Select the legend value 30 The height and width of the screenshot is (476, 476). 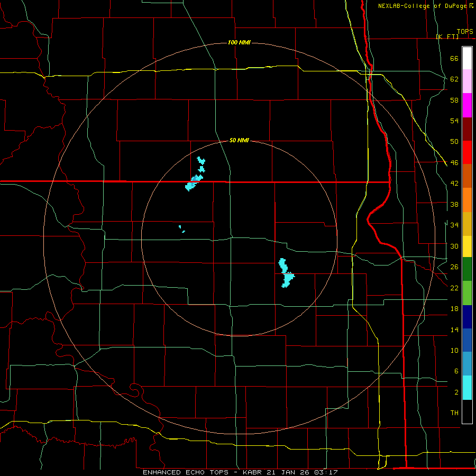tap(454, 246)
